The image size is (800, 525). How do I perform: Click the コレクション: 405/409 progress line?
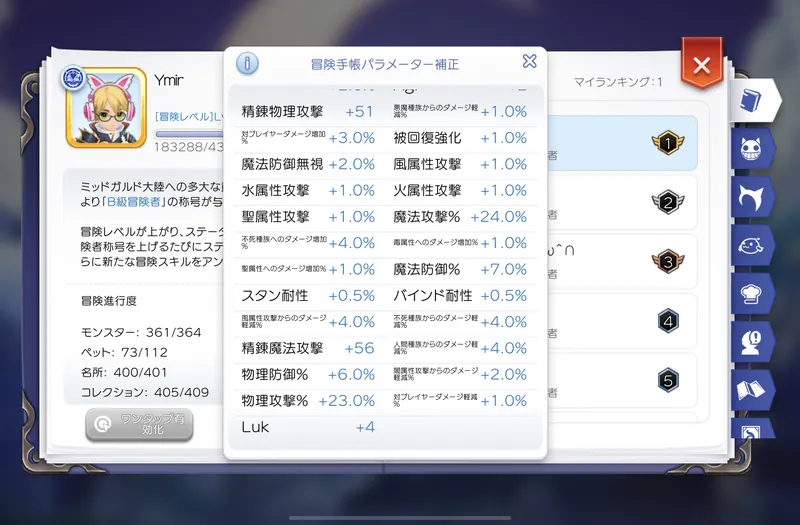[145, 392]
